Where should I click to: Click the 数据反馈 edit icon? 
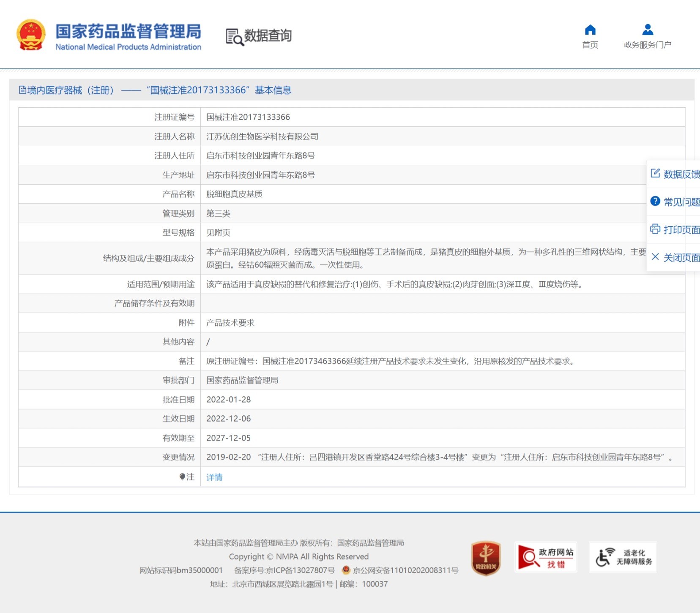point(655,173)
